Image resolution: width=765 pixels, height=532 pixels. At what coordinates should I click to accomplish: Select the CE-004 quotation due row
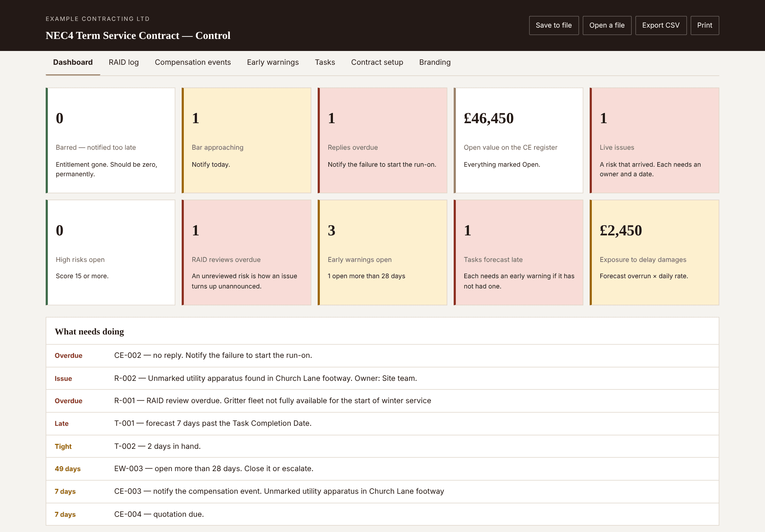click(x=382, y=514)
